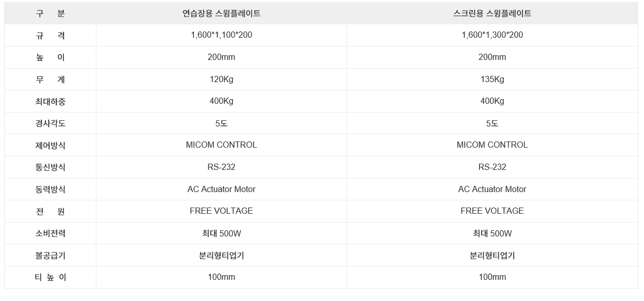Click RS-232 in the practice plate column
The image size is (644, 301).
coord(221,167)
